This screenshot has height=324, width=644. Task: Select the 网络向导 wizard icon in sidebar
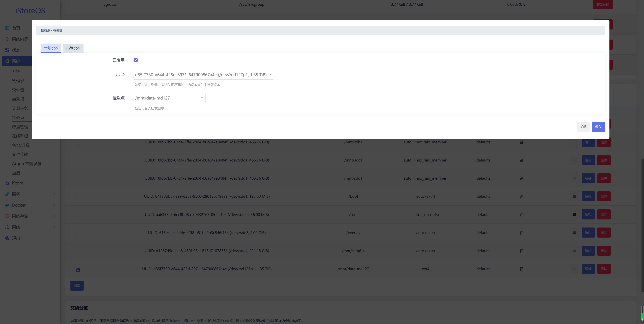click(x=7, y=39)
